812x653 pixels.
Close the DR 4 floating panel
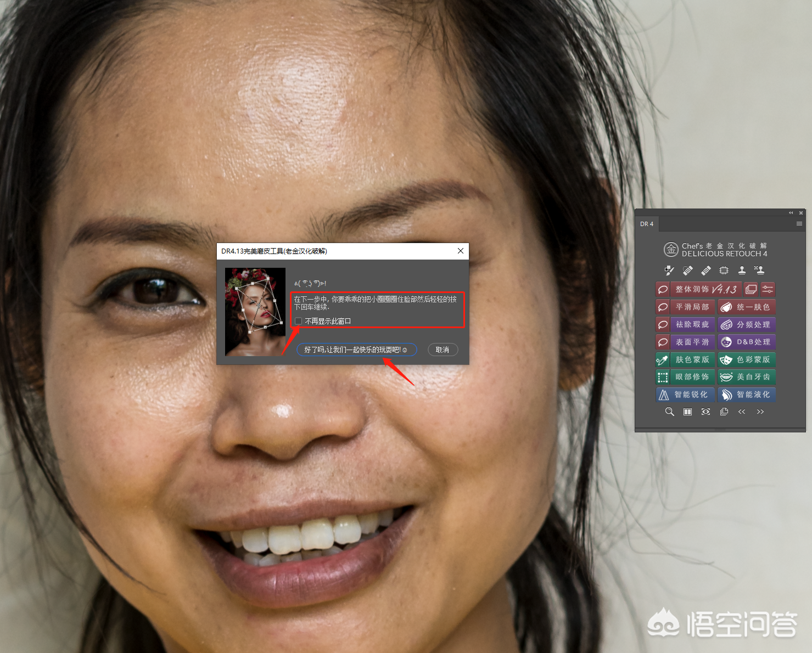tap(801, 213)
